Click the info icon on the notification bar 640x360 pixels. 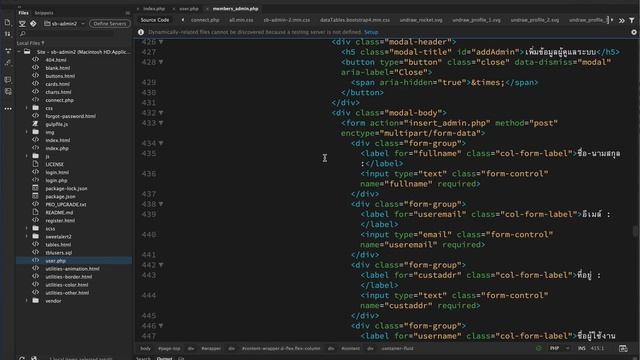(x=141, y=32)
